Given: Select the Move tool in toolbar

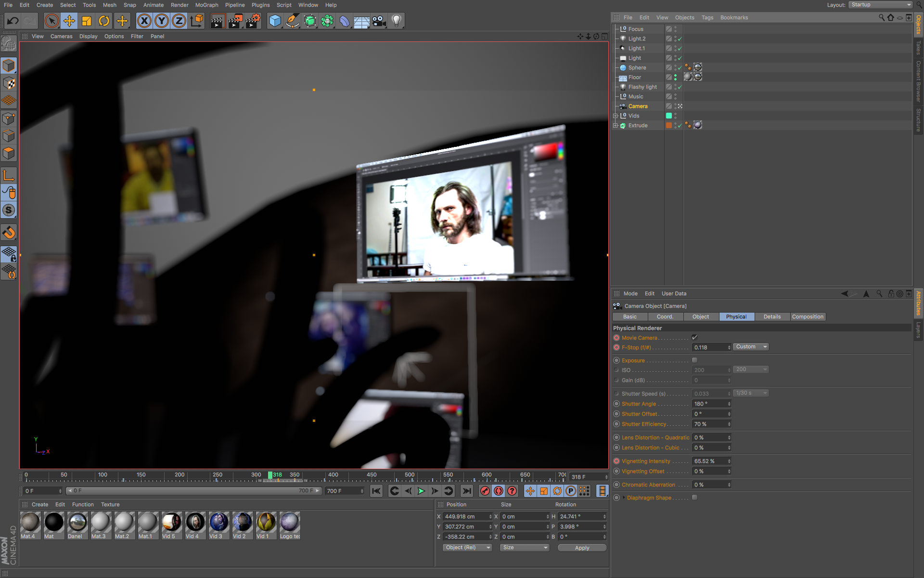Looking at the screenshot, I should tap(69, 21).
